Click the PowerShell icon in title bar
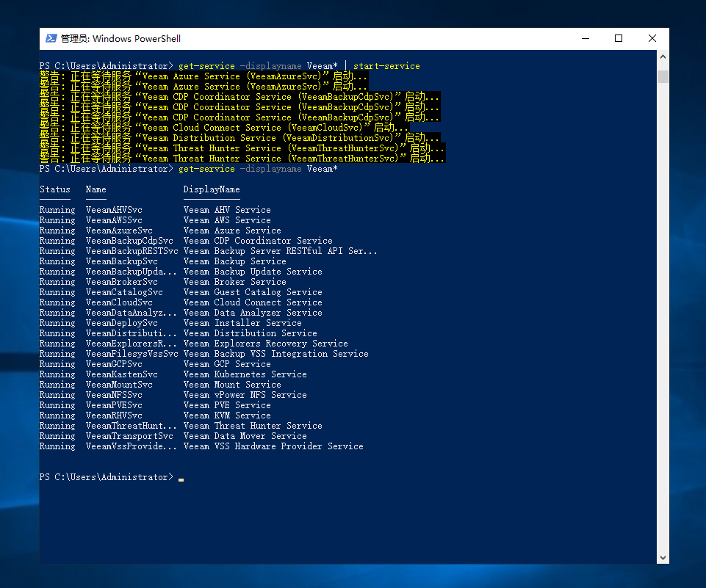Screen dimensions: 706x588 point(51,39)
